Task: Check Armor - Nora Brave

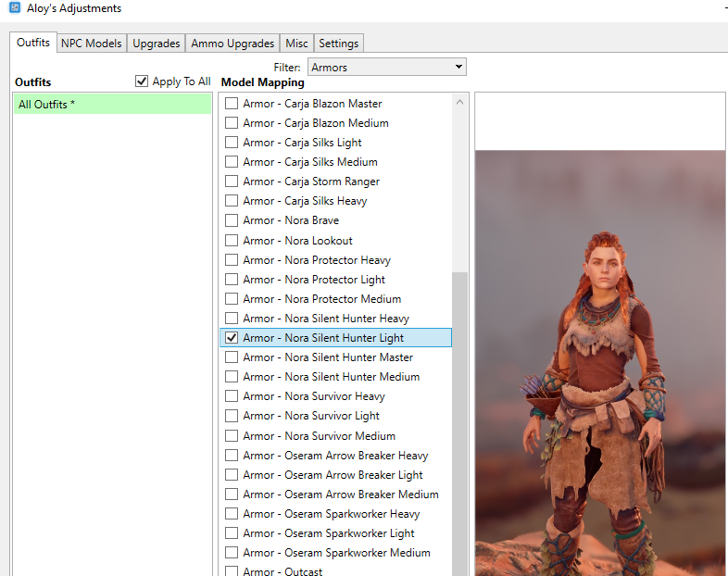Action: (x=232, y=220)
